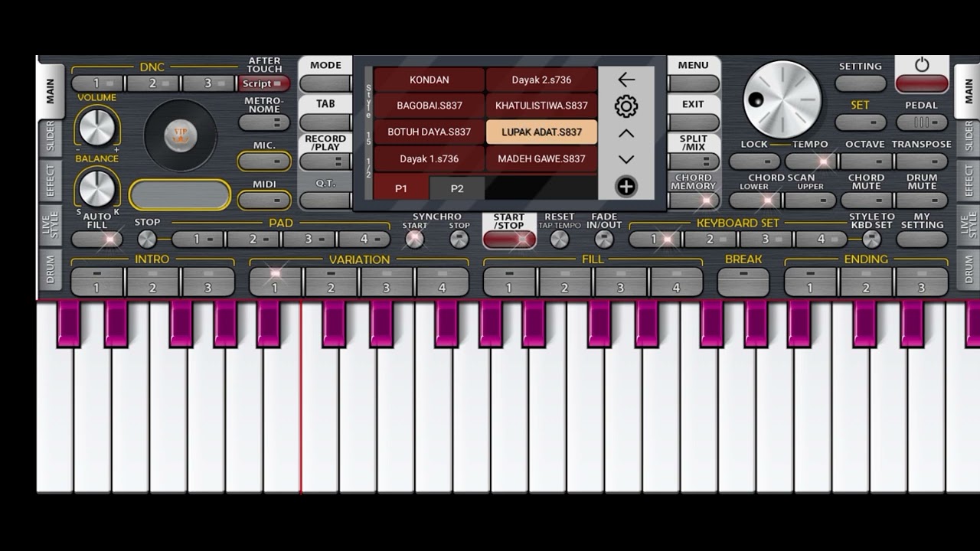
Task: Select the Dayak 2.s736 style
Action: pyautogui.click(x=541, y=80)
